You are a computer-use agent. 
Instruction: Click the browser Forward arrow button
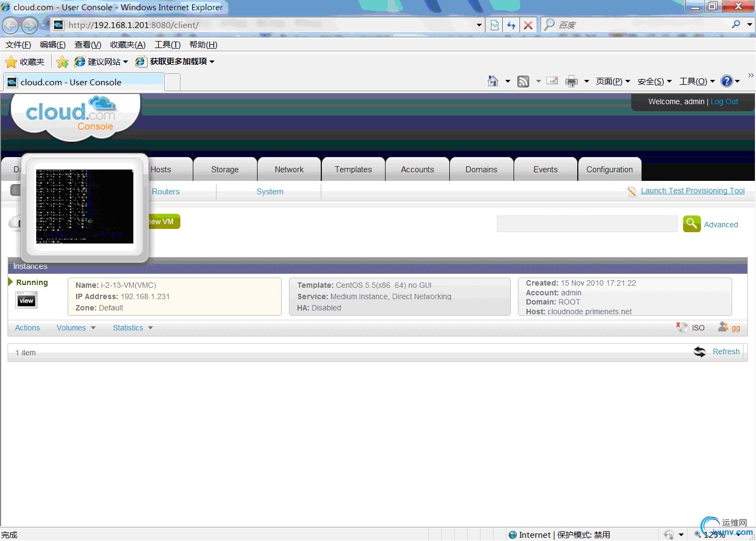pos(30,25)
